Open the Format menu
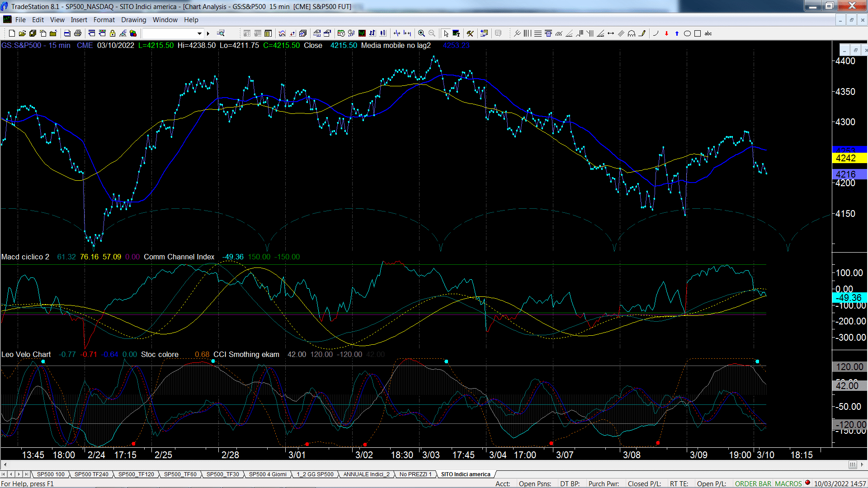The height and width of the screenshot is (488, 868). [x=104, y=20]
